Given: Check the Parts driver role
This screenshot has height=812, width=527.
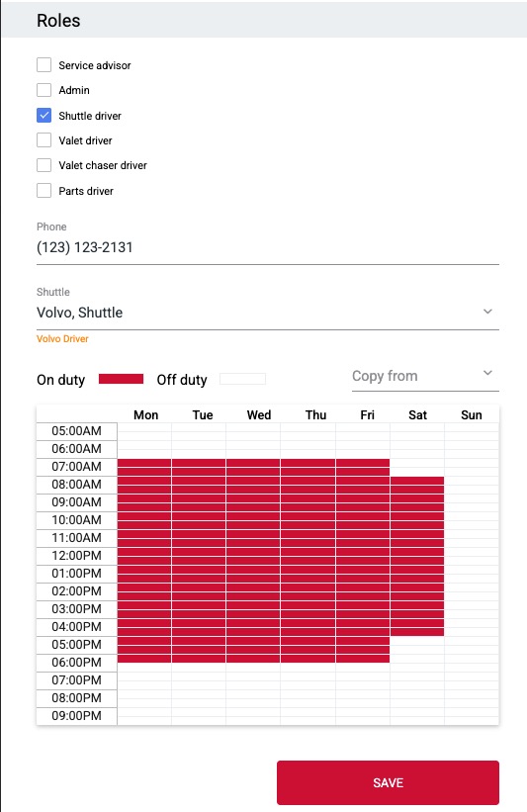Looking at the screenshot, I should 44,191.
